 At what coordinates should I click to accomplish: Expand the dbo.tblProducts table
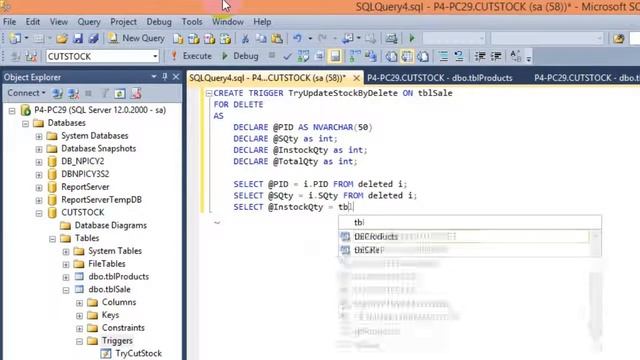pyautogui.click(x=66, y=277)
